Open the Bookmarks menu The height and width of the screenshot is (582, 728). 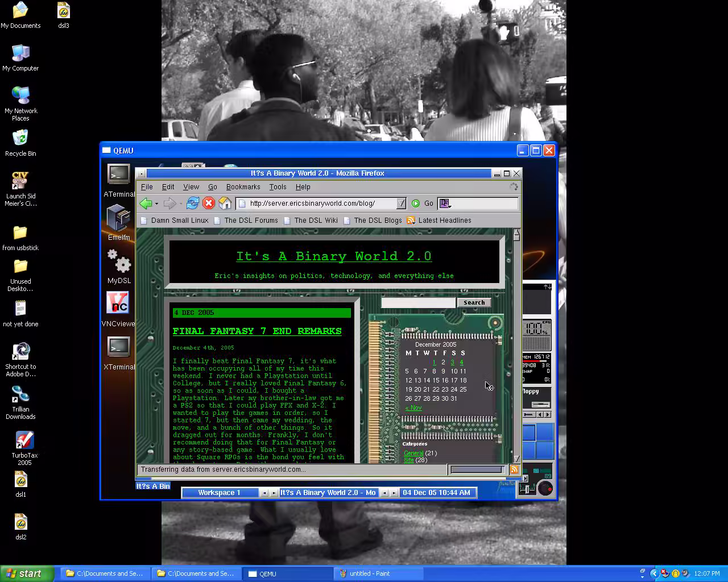[x=243, y=187]
